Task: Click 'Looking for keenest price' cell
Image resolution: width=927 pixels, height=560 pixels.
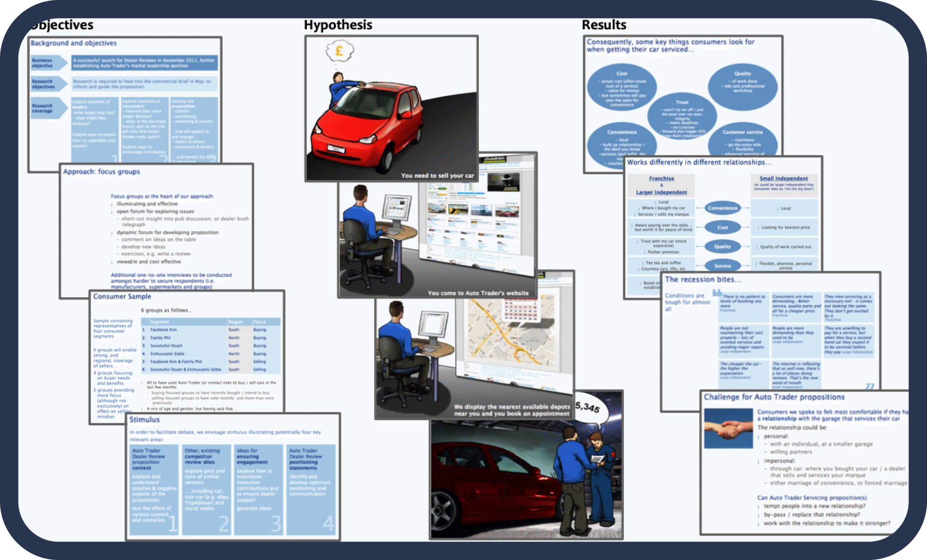Action: [784, 228]
